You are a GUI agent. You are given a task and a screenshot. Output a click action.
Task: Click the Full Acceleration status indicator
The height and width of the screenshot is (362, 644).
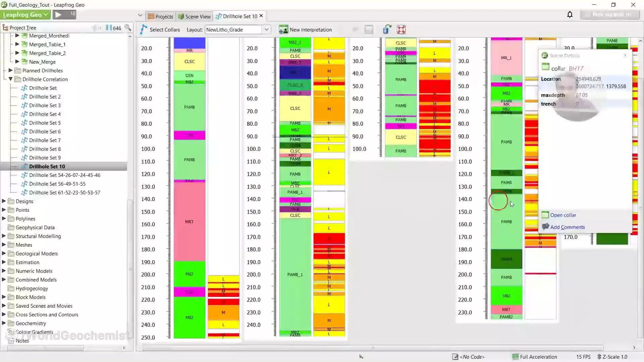tap(535, 357)
